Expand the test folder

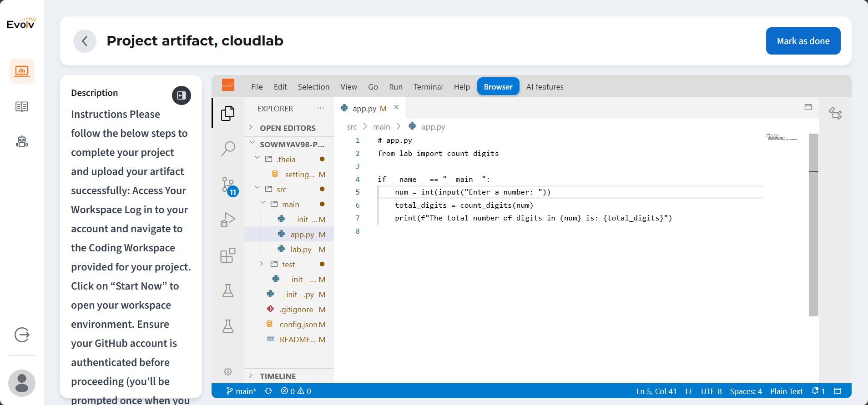pyautogui.click(x=288, y=265)
